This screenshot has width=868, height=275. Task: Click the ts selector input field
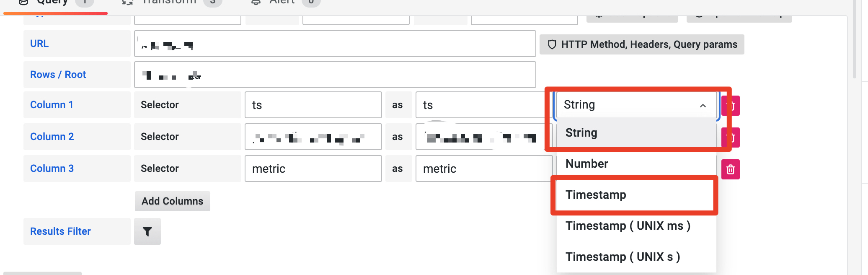click(x=313, y=105)
